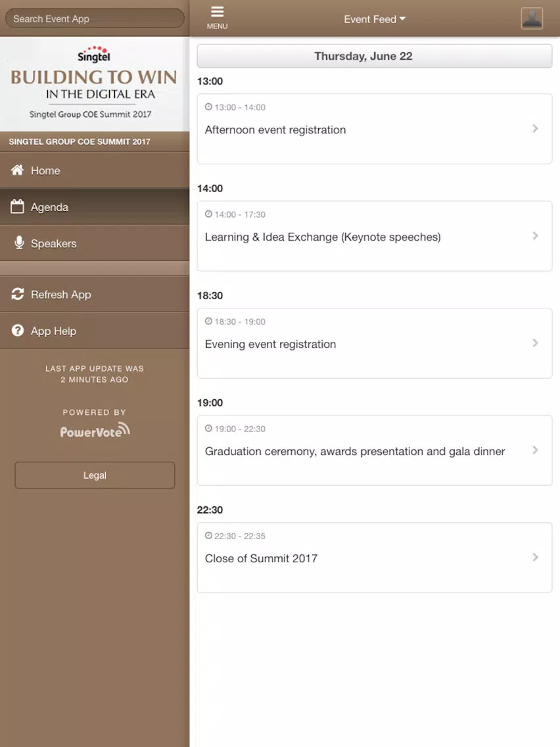560x747 pixels.
Task: Open Graduation ceremony and gala dinner session
Action: [375, 450]
